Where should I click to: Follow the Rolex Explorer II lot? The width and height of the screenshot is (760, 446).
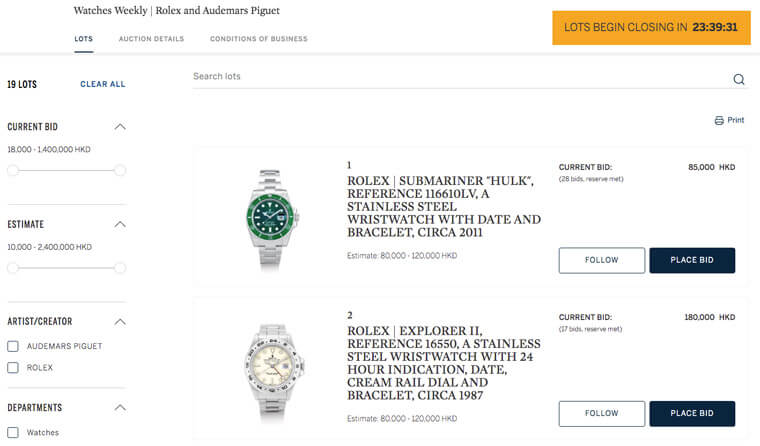[602, 413]
